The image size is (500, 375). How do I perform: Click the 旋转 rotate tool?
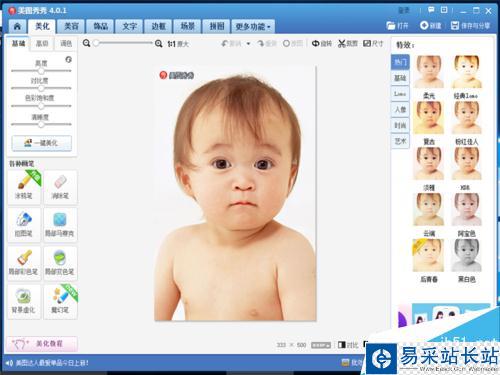click(322, 44)
